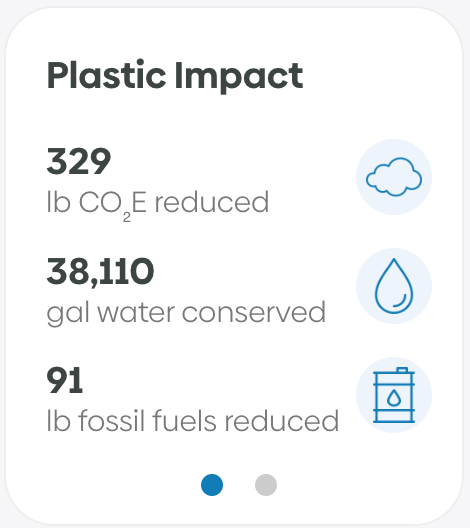Click the 91 fossil fuels value

65,380
